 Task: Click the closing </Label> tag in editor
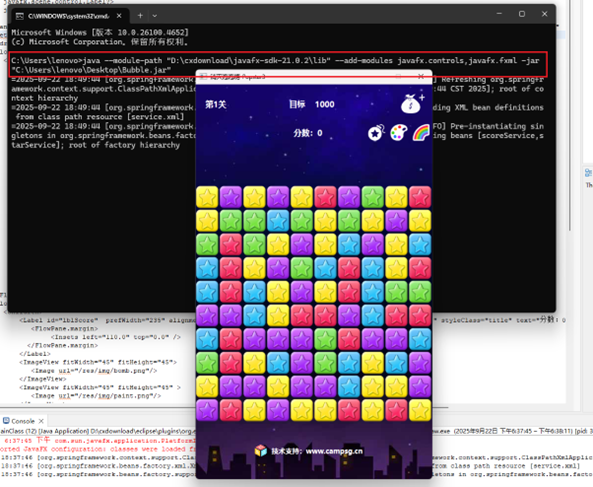coord(35,354)
